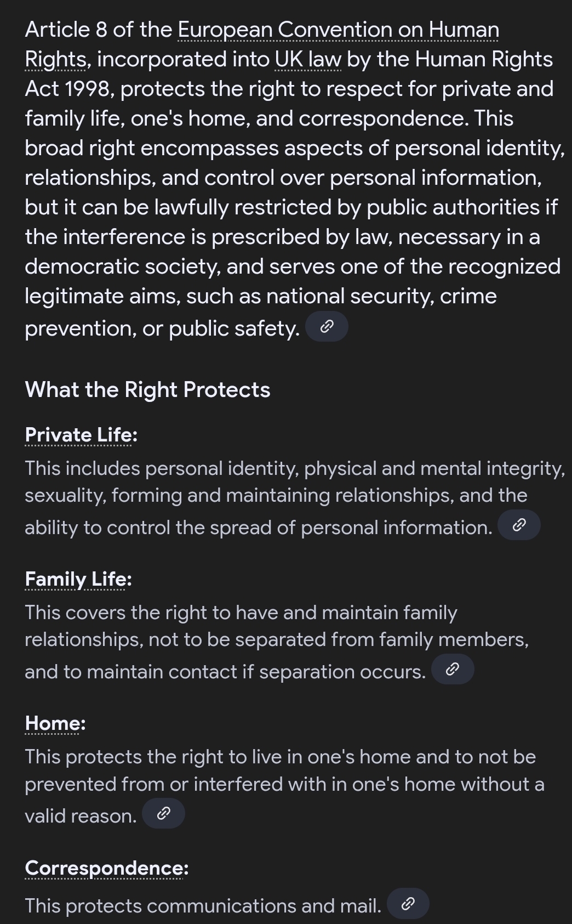Open source icon after "communications and mail"
The height and width of the screenshot is (924, 572).
[408, 904]
